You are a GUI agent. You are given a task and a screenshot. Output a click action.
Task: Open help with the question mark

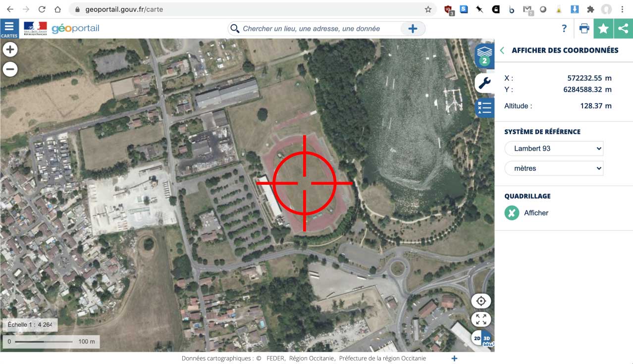564,29
